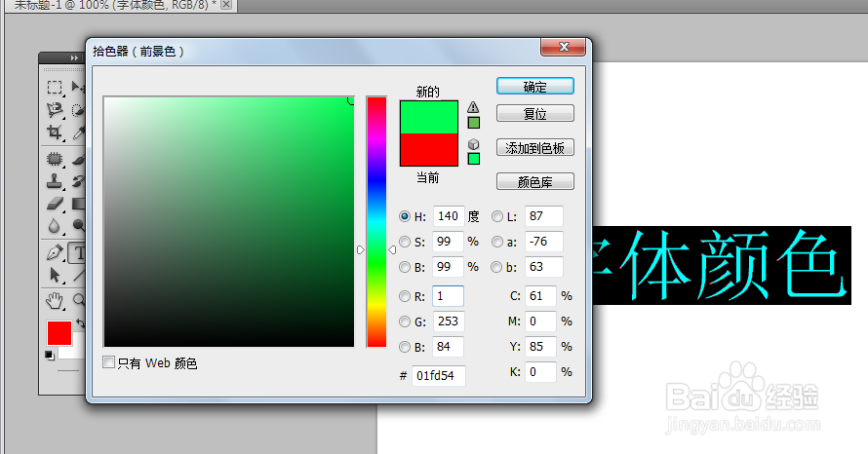Select the Gradient tool
The image size is (868, 454).
pyautogui.click(x=79, y=204)
